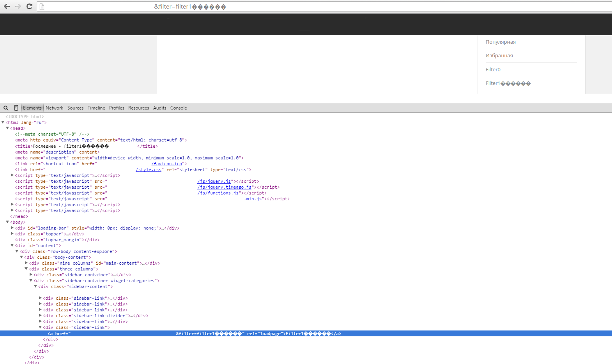Screen dimensions: 612x364
Task: Expand the sidebar-link-divider div node
Action: click(x=40, y=316)
